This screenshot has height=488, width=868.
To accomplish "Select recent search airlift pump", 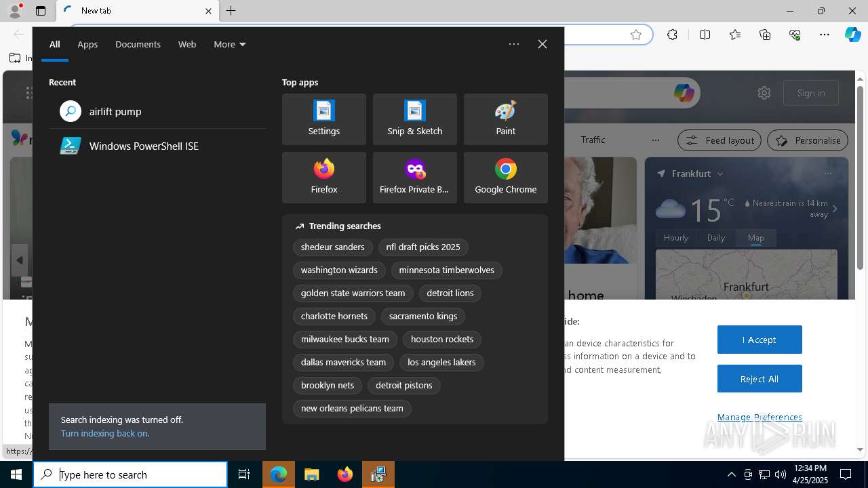I will (x=157, y=111).
